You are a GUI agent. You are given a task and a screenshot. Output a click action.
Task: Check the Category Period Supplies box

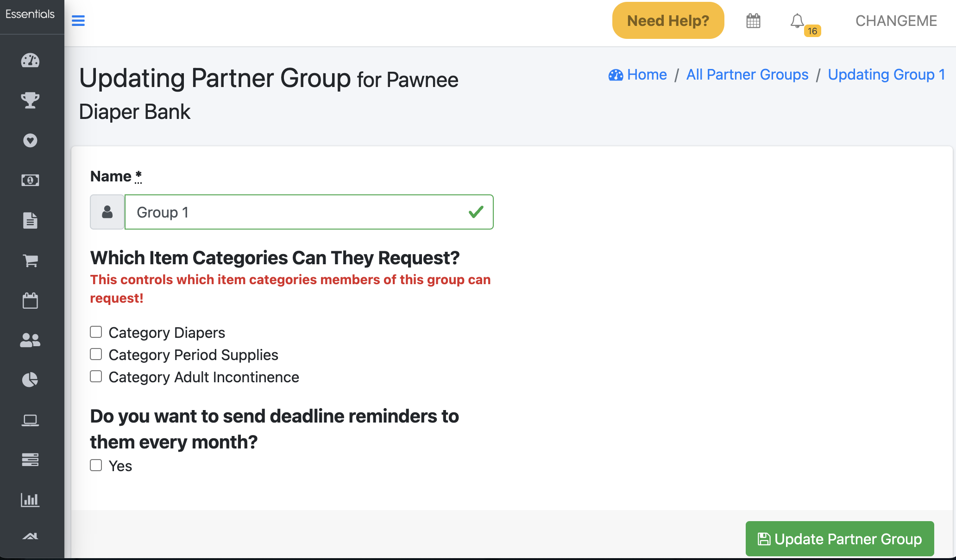96,354
